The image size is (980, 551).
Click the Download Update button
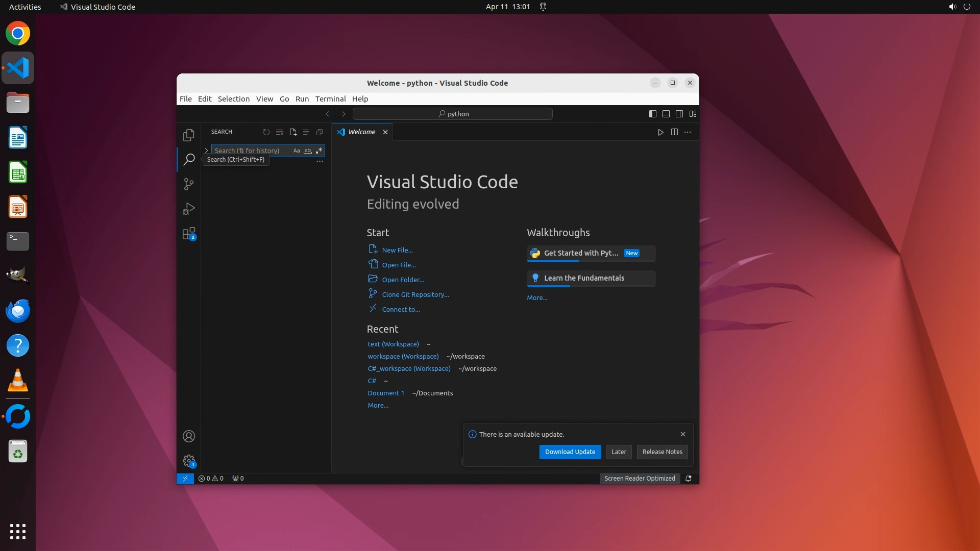click(x=570, y=452)
